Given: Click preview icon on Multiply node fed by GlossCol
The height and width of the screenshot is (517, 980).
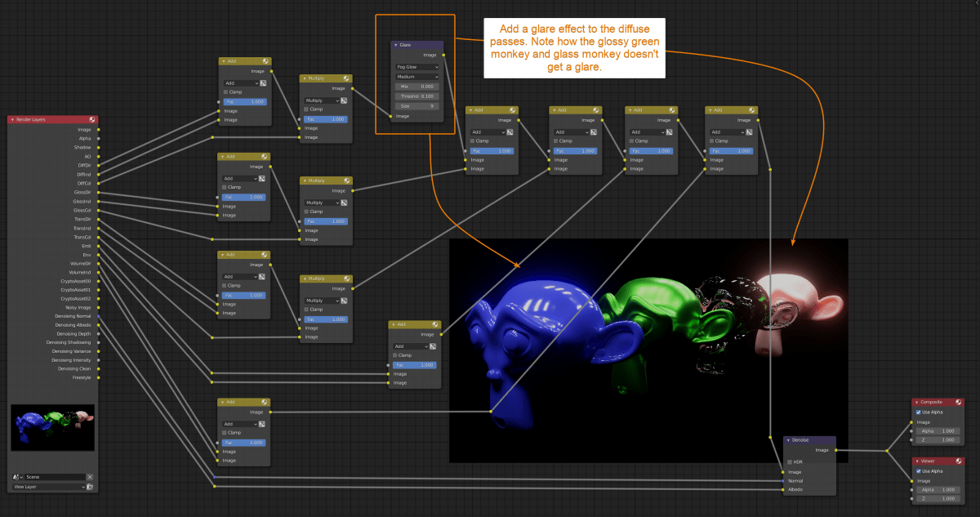Looking at the screenshot, I should click(347, 181).
